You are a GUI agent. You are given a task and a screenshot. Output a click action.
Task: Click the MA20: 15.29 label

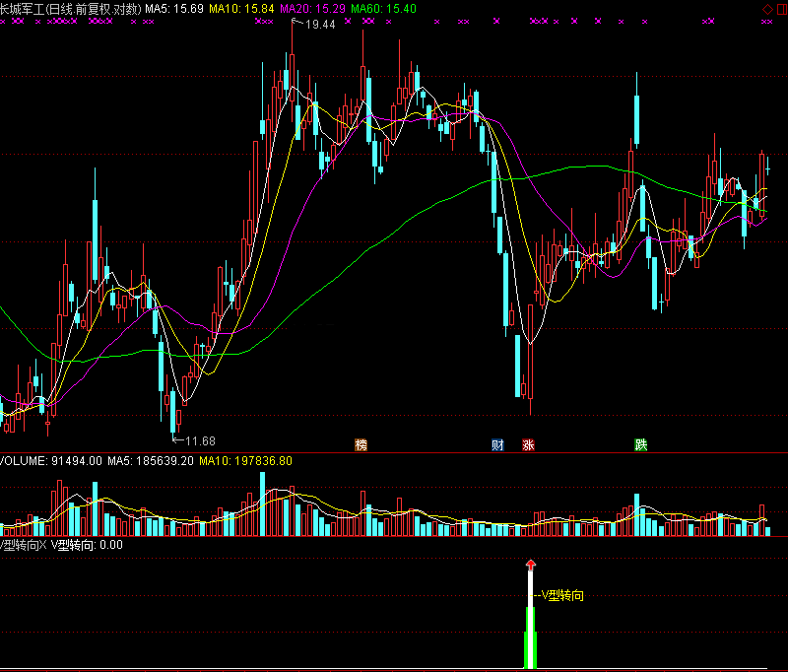(x=312, y=9)
